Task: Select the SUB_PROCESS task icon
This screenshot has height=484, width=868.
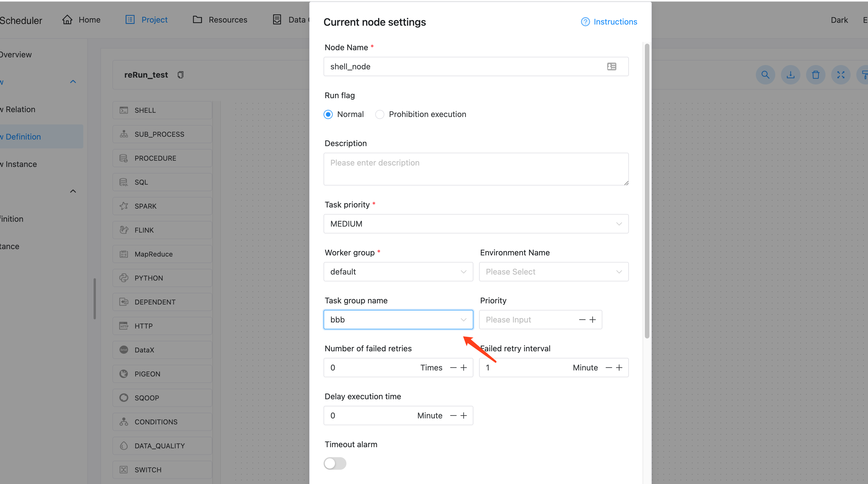Action: click(124, 134)
